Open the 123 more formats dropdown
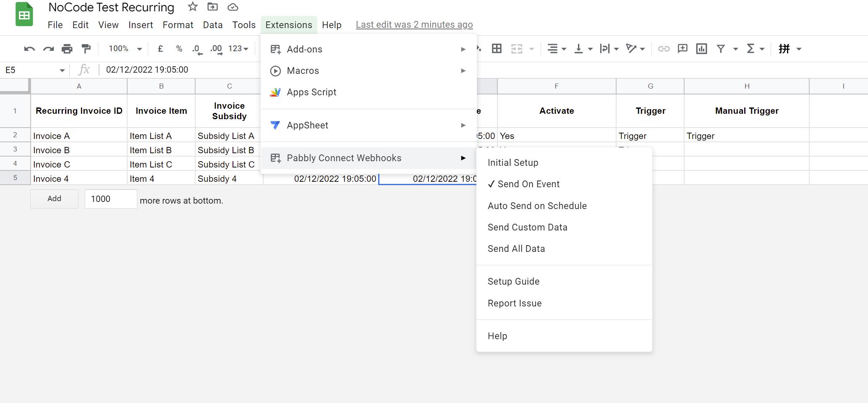868x403 pixels. click(238, 49)
